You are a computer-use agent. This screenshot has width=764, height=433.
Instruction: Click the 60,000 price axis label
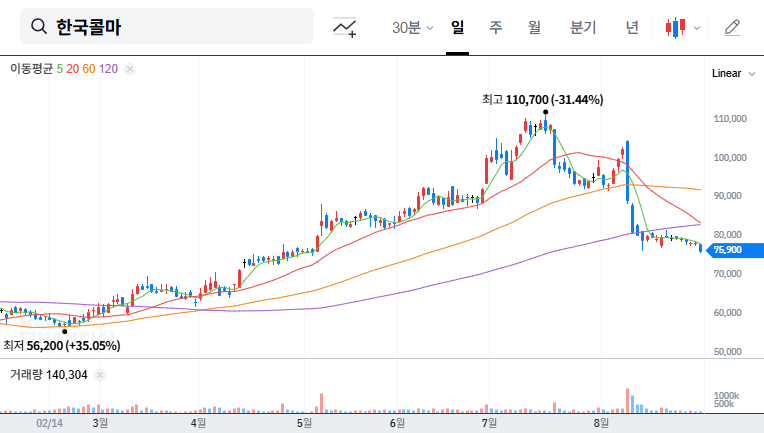[x=727, y=312]
